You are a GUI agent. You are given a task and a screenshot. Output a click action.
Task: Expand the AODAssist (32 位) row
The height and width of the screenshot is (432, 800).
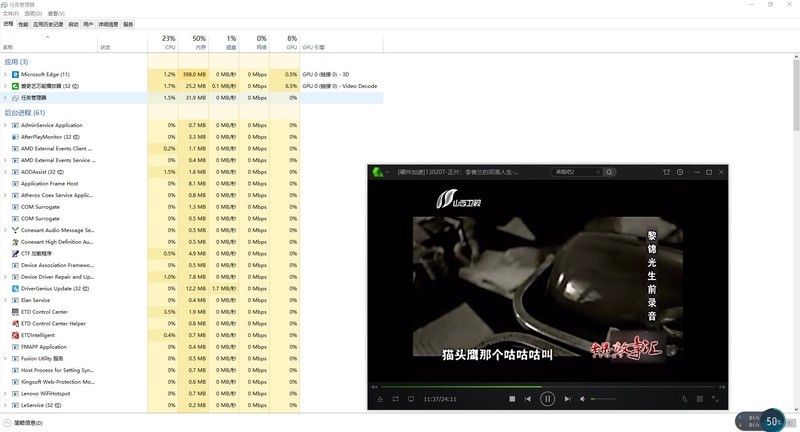[6, 172]
